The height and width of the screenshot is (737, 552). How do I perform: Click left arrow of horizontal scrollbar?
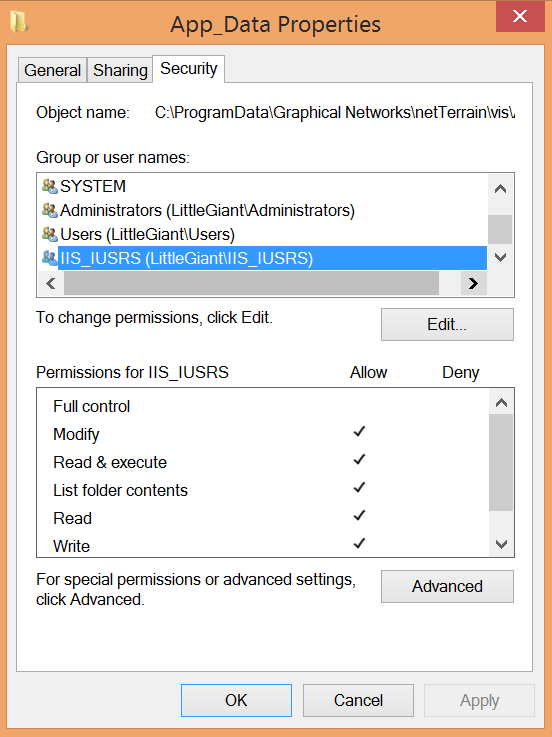(51, 283)
